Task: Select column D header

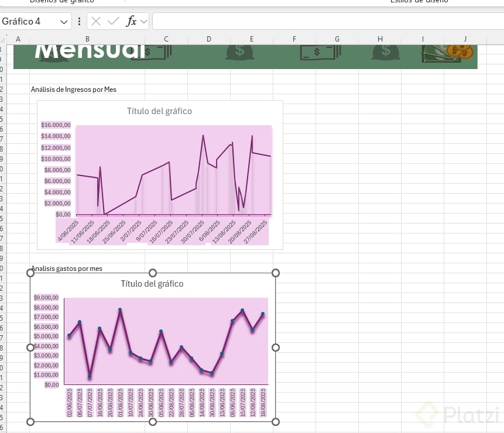Action: pyautogui.click(x=209, y=39)
